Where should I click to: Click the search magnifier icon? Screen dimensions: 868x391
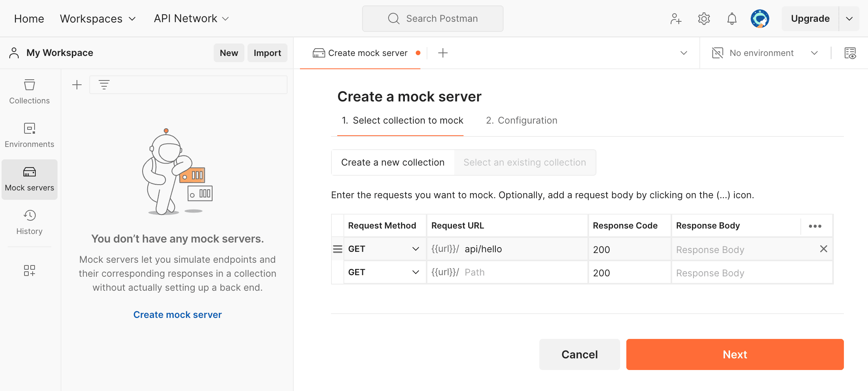pyautogui.click(x=394, y=19)
